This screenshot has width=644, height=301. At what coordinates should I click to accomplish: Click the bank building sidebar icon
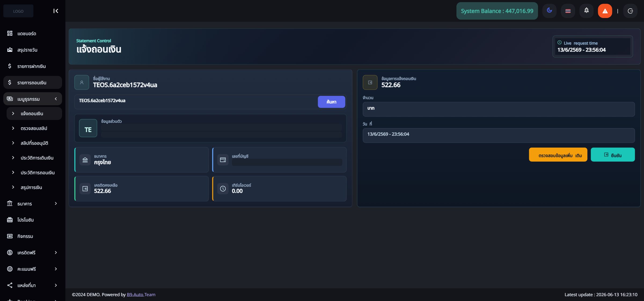[x=10, y=203]
